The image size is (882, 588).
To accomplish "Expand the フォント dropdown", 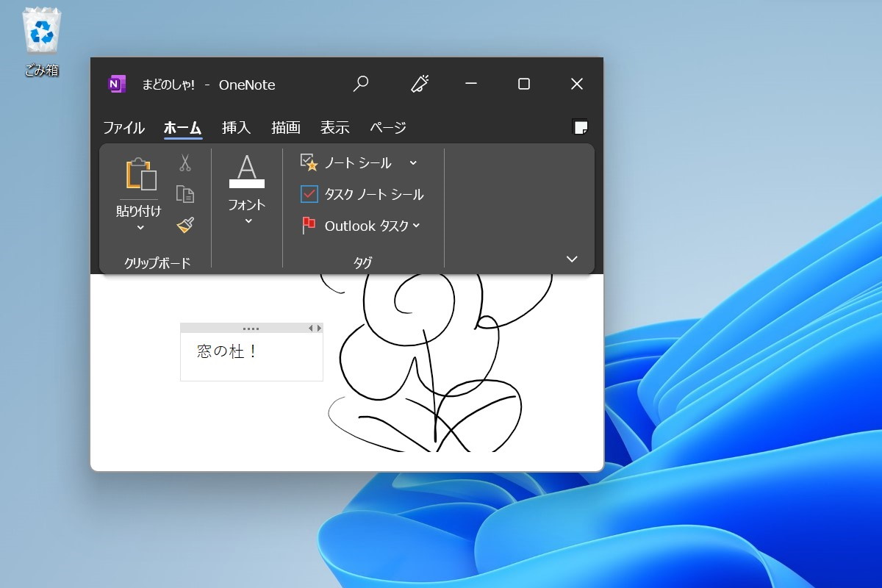I will [246, 218].
